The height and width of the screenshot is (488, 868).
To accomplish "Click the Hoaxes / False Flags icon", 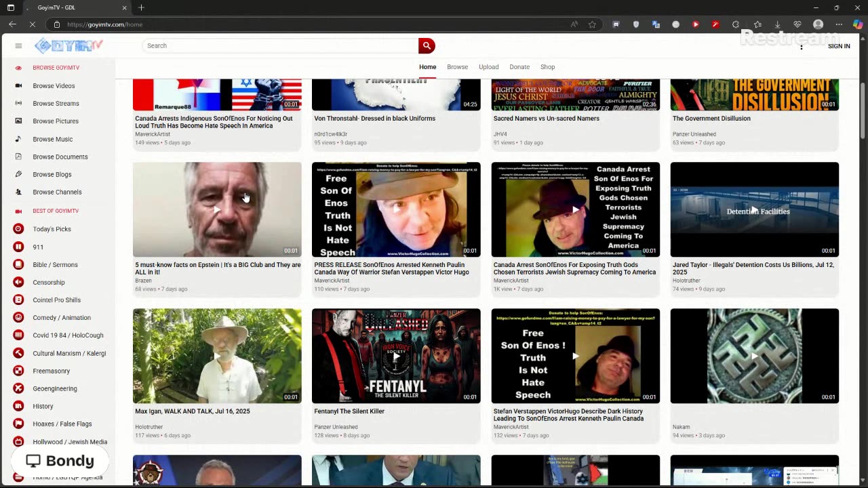I will tap(18, 424).
